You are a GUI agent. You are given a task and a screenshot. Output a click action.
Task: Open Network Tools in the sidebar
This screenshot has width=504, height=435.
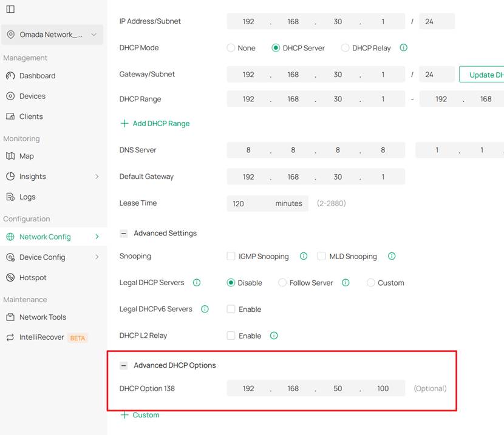coord(43,317)
